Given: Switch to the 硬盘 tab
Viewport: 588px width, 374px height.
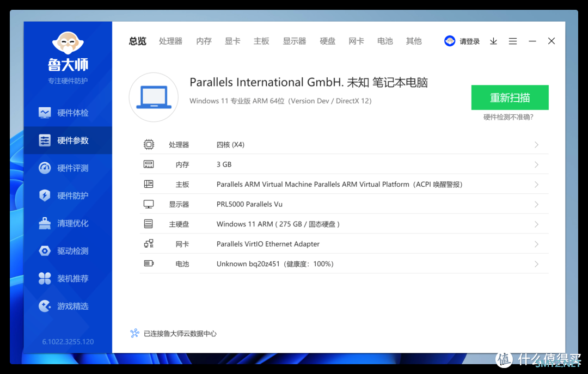Looking at the screenshot, I should (327, 41).
